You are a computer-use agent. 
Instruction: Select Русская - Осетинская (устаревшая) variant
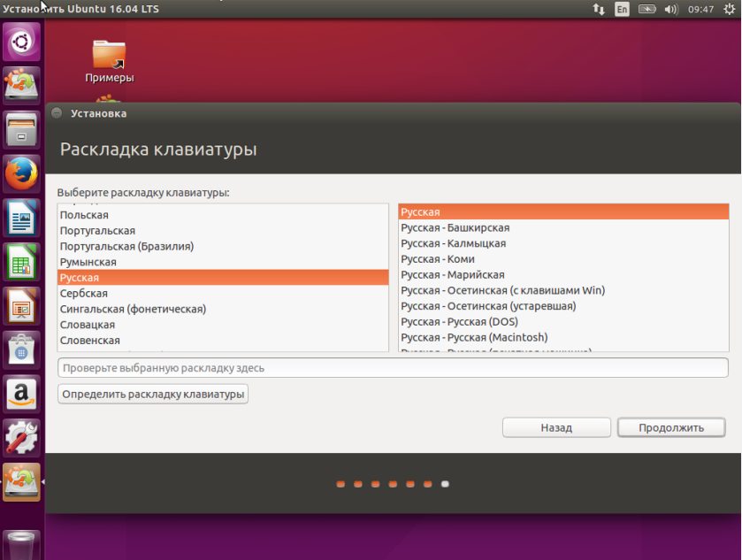(563, 306)
